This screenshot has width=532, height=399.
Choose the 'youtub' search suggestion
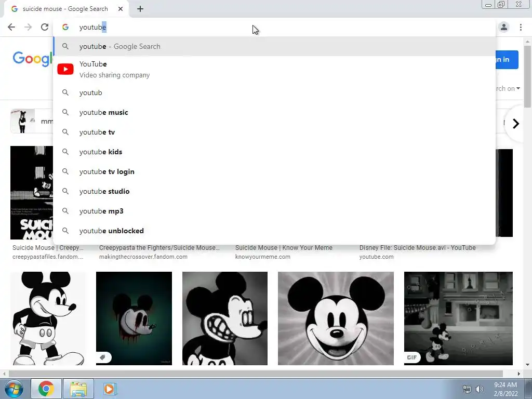tap(274, 92)
